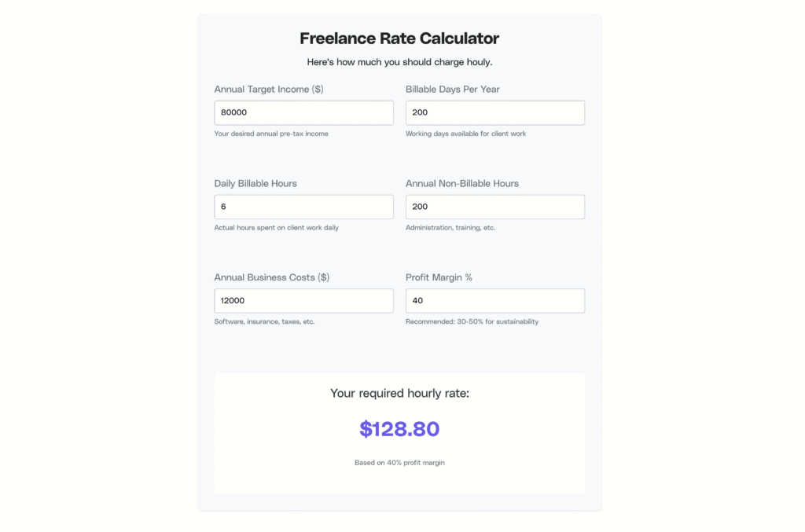This screenshot has height=532, width=805.
Task: Click the Annual Target Income input field
Action: [x=303, y=112]
